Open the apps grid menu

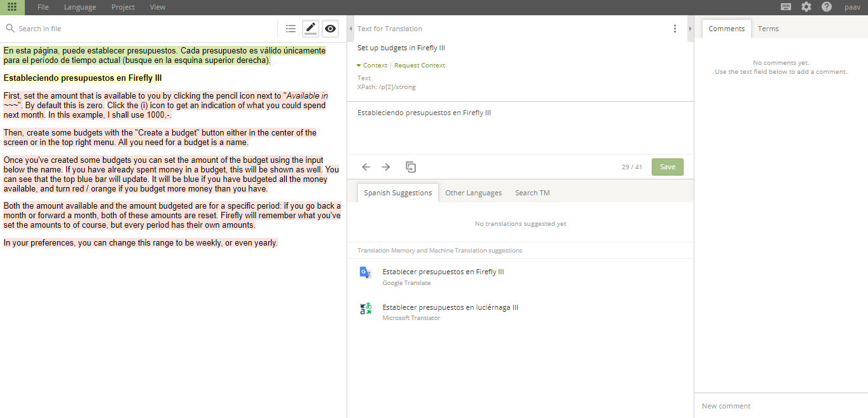tap(12, 7)
